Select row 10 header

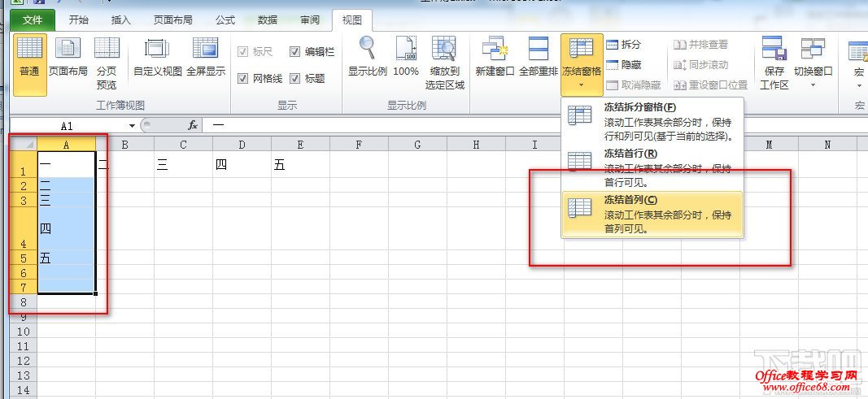coord(24,331)
